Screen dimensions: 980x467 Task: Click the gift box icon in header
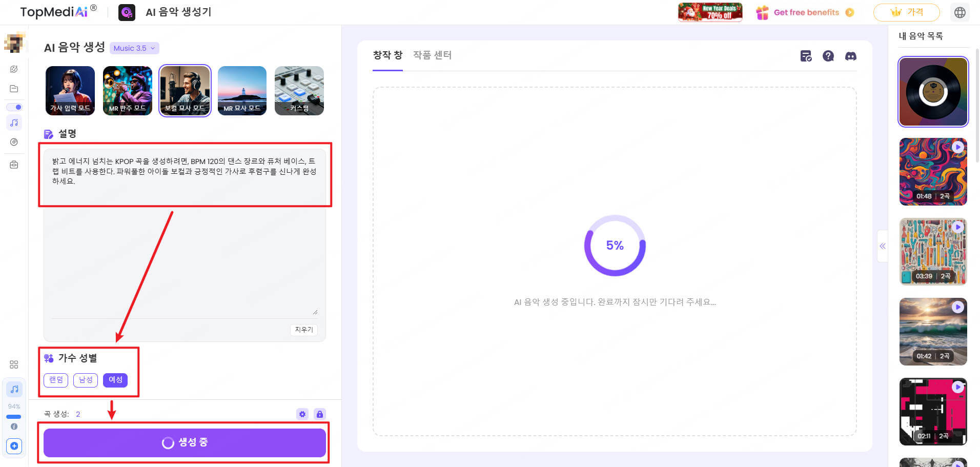(x=762, y=12)
